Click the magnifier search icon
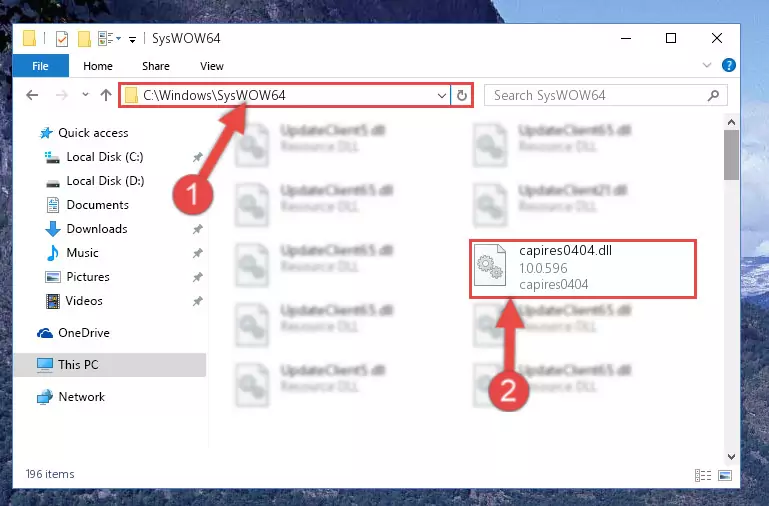Viewport: 769px width, 506px height. point(714,95)
